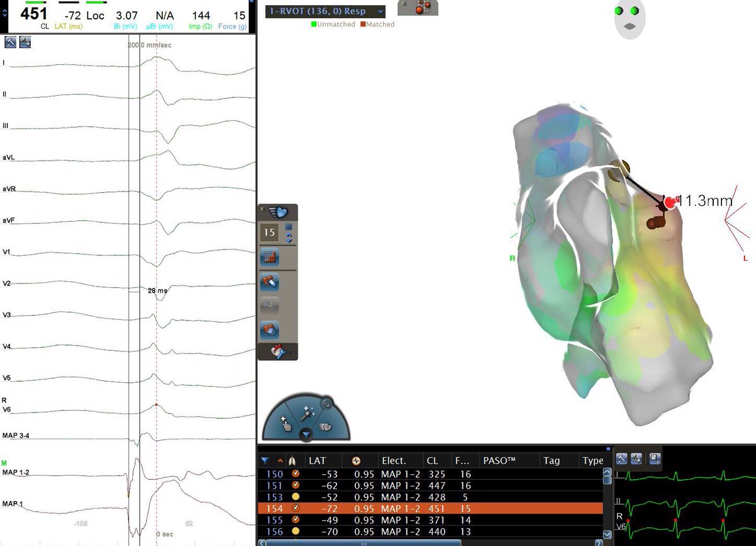Click the up-down arrows beside 451 CL

coord(6,13)
